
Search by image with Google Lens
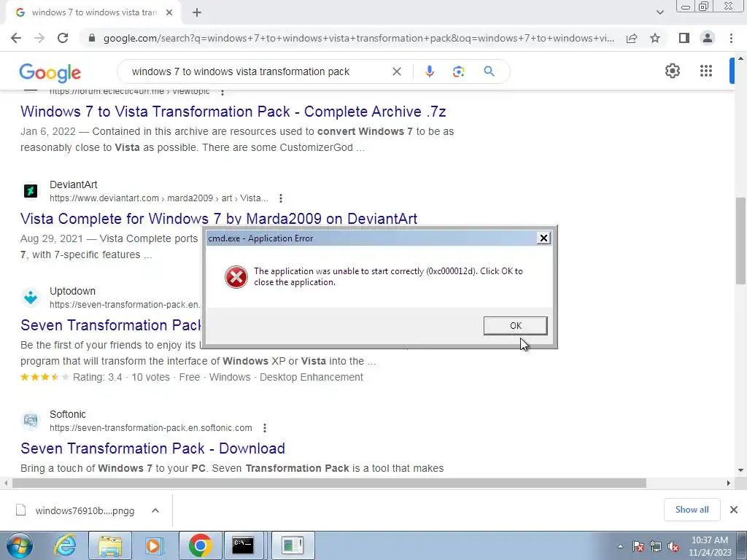pyautogui.click(x=458, y=71)
